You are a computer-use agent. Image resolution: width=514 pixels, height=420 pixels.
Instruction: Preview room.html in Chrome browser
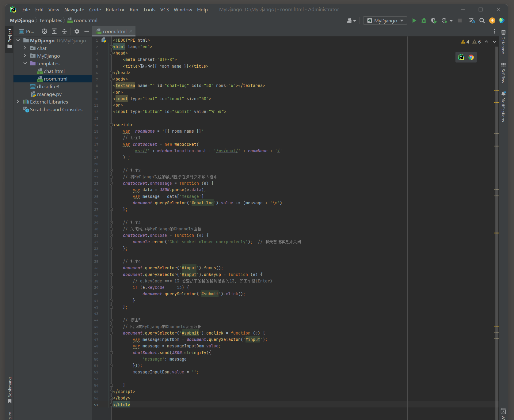471,57
